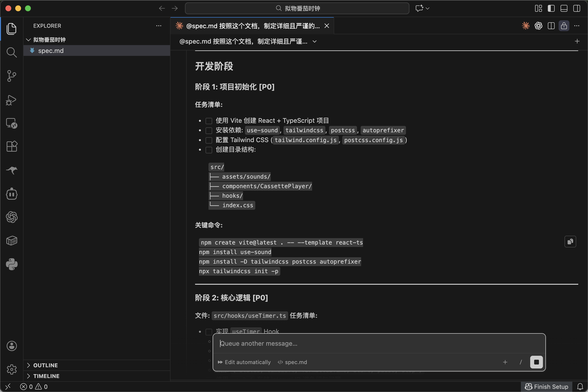This screenshot has width=588, height=392.
Task: Open the kangaroo extension icon in activity bar
Action: point(12,170)
